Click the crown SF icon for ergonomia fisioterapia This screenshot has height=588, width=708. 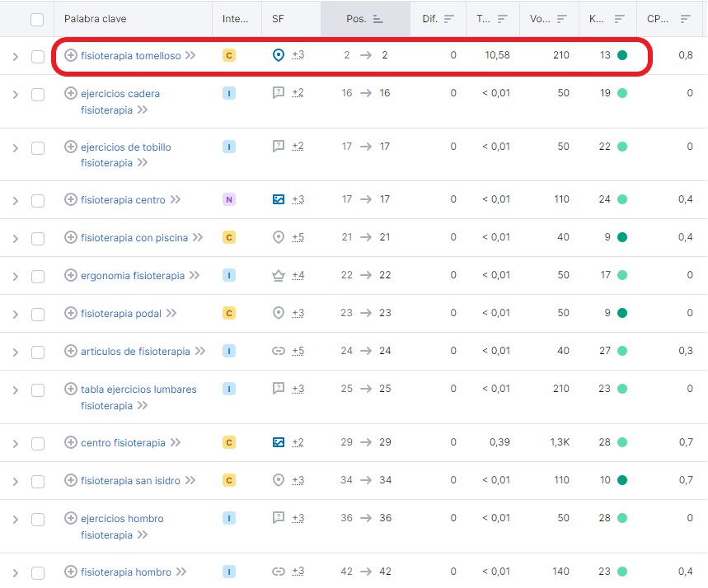[279, 275]
